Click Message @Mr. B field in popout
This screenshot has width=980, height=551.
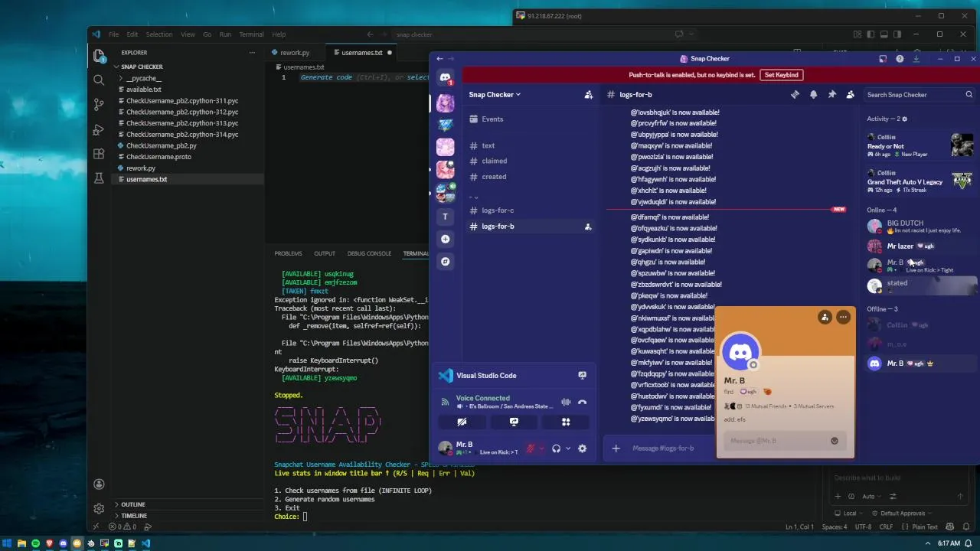coord(785,441)
